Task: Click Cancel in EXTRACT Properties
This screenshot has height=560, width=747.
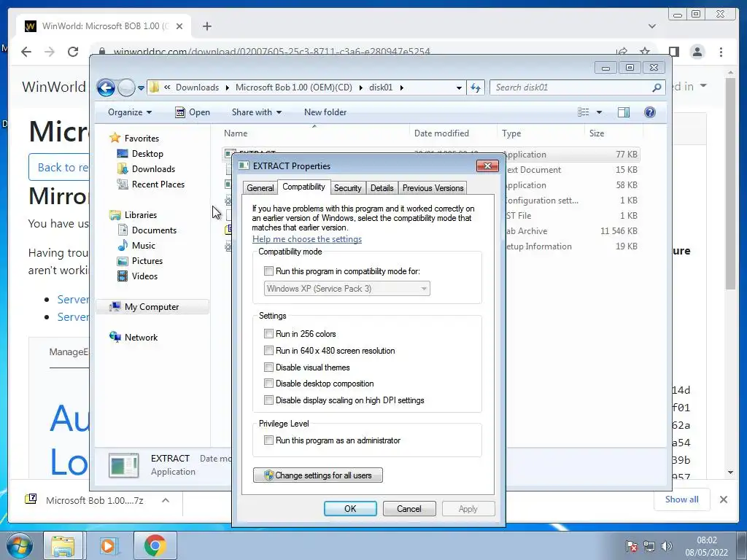Action: (409, 508)
